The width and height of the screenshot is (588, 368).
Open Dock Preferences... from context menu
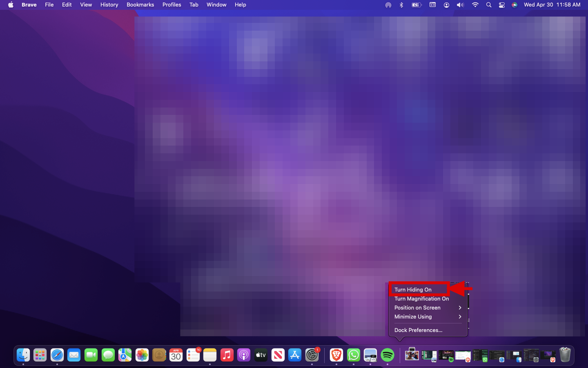coord(418,330)
